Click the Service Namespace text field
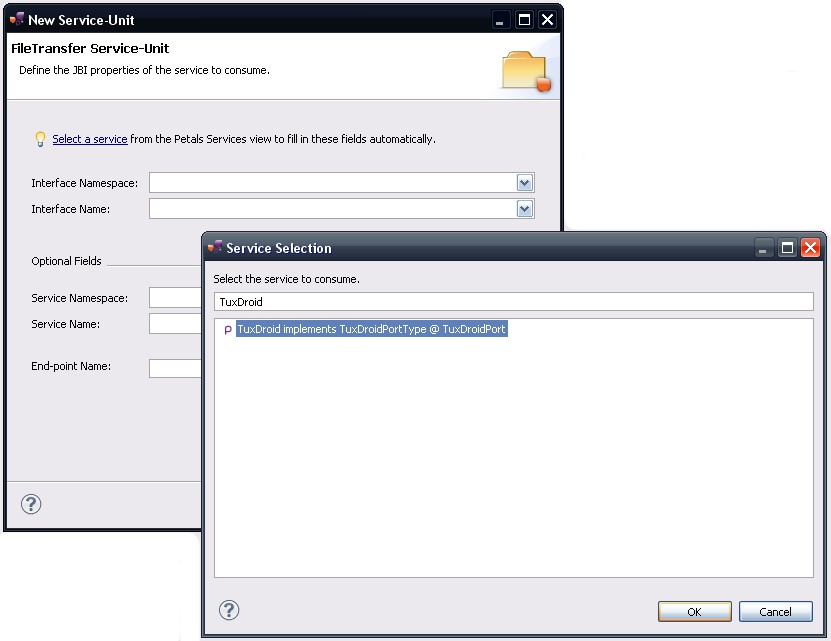Viewport: 831px width, 641px height. pos(176,298)
